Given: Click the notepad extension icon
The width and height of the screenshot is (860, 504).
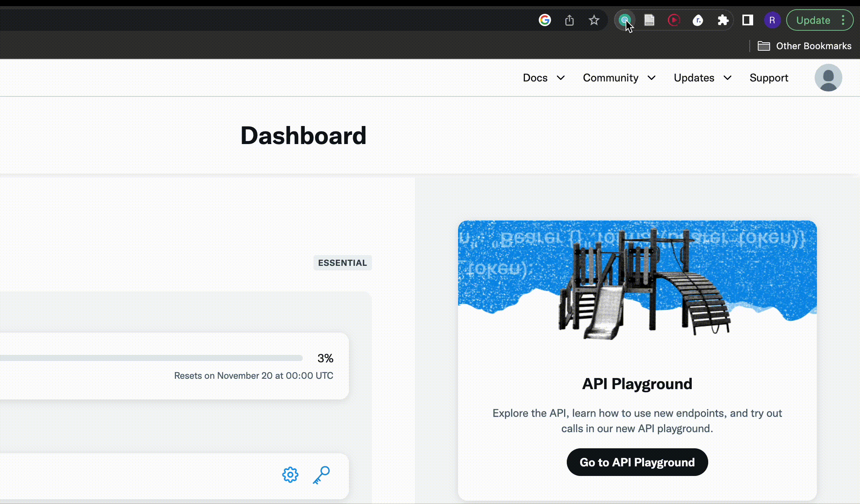Looking at the screenshot, I should [x=649, y=20].
